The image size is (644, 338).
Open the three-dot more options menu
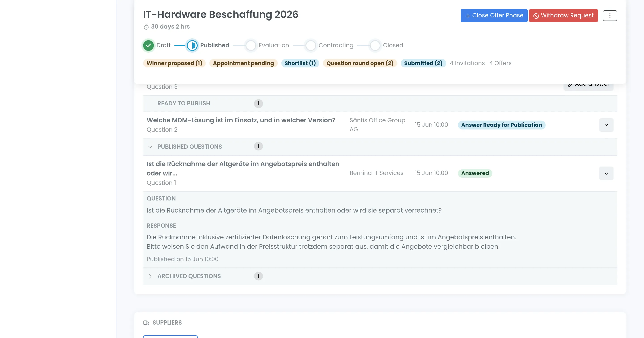coord(610,15)
